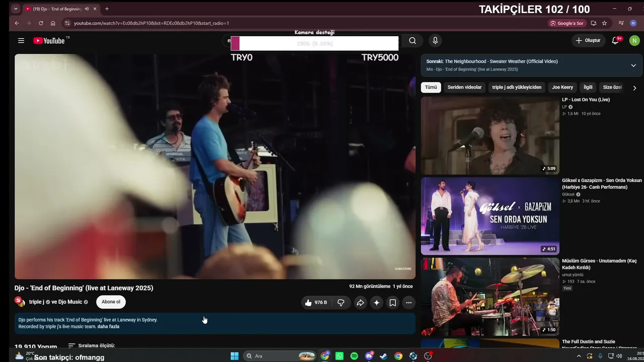
Task: Open the 'Sıralama ölçütü' sort dropdown
Action: (x=92, y=346)
